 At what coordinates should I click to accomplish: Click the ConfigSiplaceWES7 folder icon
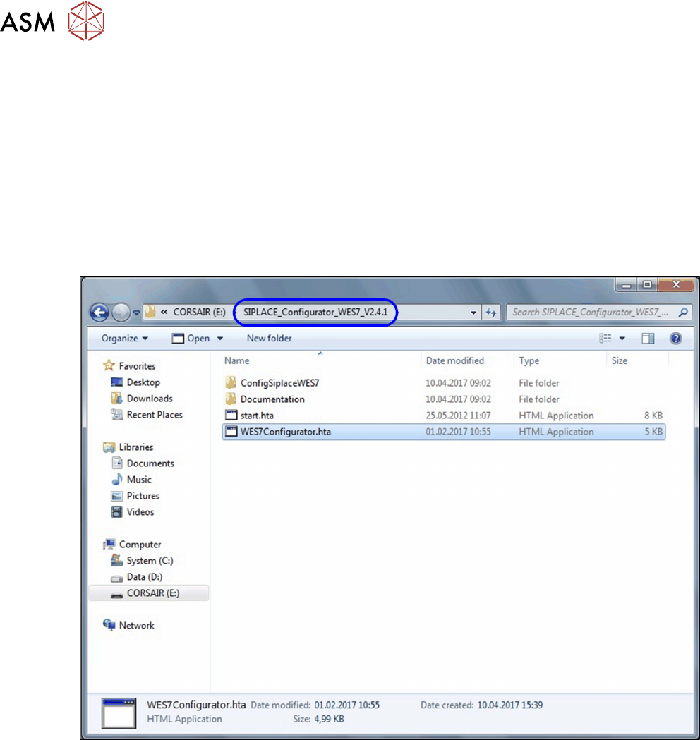(x=231, y=383)
